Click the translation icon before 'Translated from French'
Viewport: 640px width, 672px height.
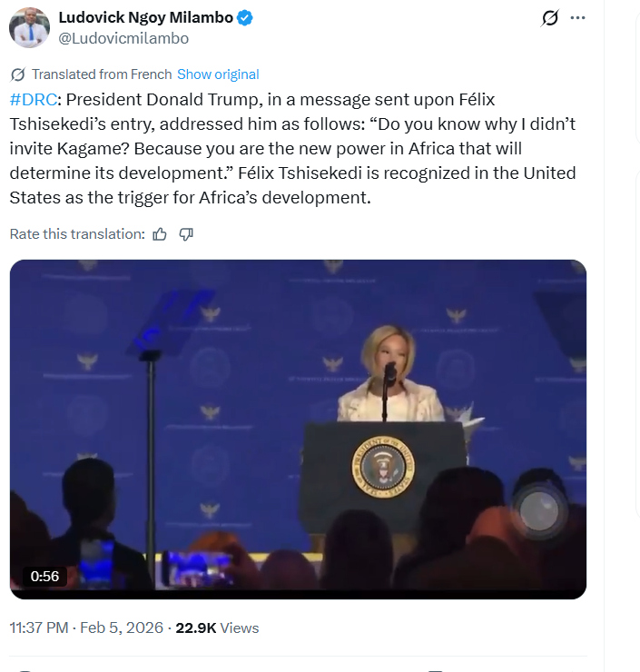point(17,74)
